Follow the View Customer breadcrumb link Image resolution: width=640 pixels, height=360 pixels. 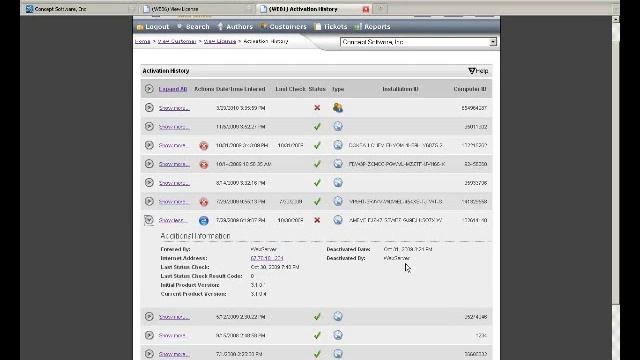pos(177,41)
